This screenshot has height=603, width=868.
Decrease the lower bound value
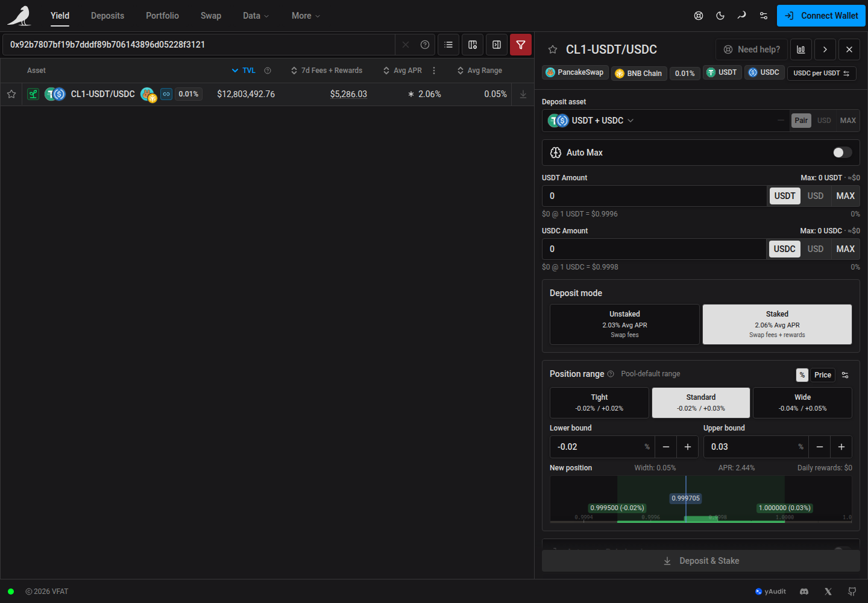pos(666,447)
